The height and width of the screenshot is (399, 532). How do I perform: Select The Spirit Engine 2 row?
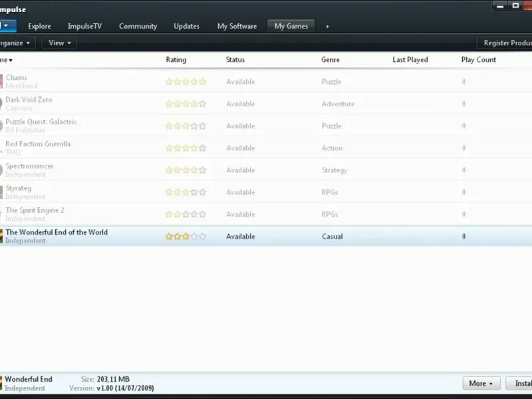click(x=266, y=213)
